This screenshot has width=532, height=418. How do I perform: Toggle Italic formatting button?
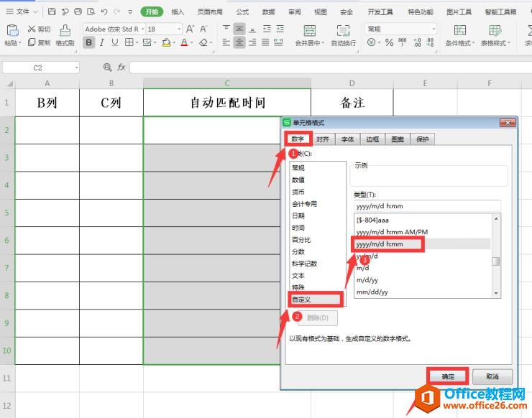tap(101, 42)
